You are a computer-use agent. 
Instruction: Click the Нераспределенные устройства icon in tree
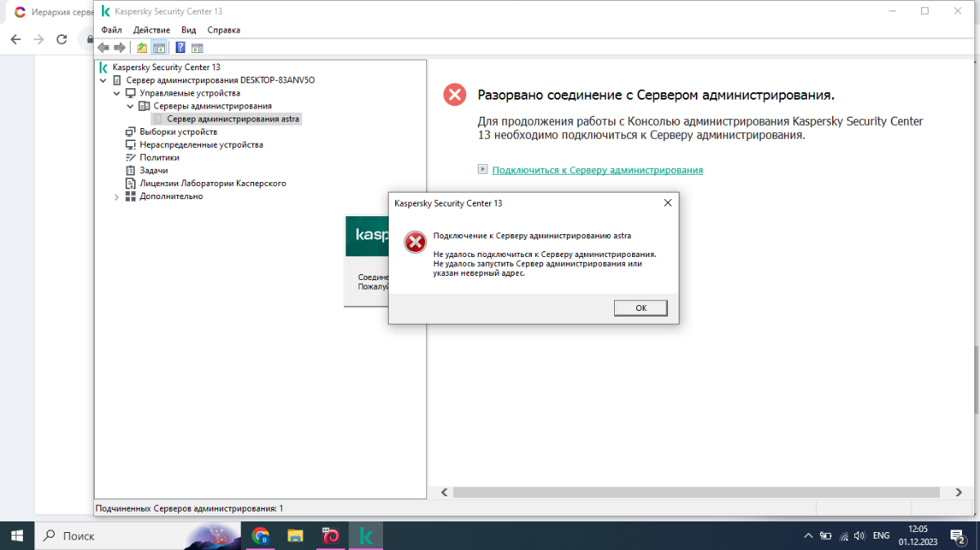(131, 144)
